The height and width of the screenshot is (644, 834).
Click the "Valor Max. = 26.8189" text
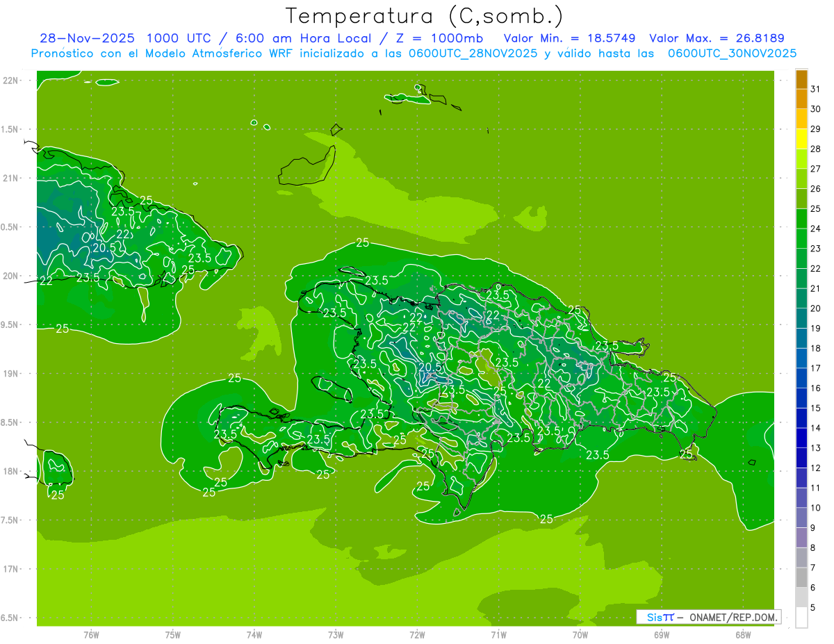coord(717,38)
